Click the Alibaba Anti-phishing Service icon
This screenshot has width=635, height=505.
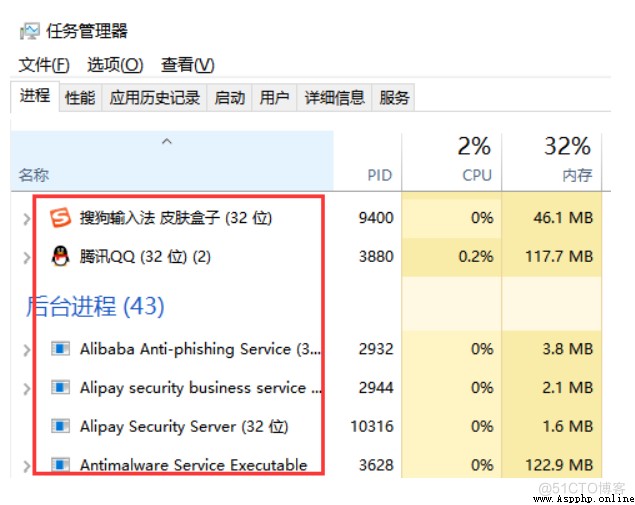[x=60, y=349]
